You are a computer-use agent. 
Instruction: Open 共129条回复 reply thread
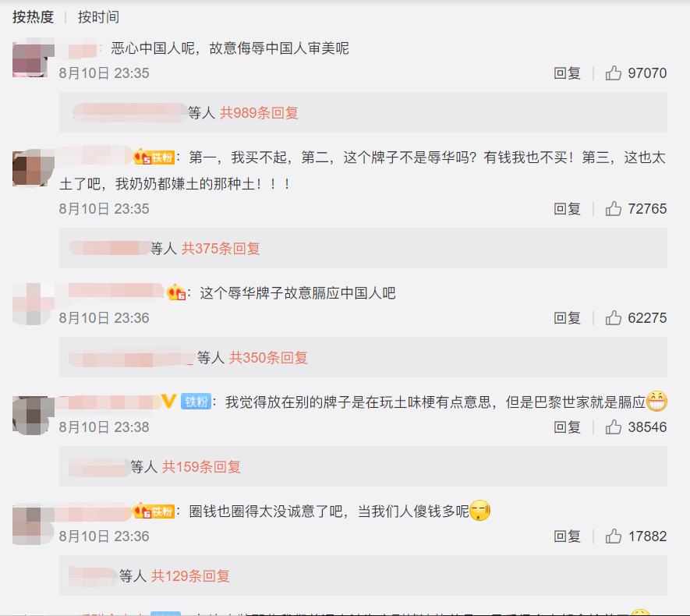190,575
